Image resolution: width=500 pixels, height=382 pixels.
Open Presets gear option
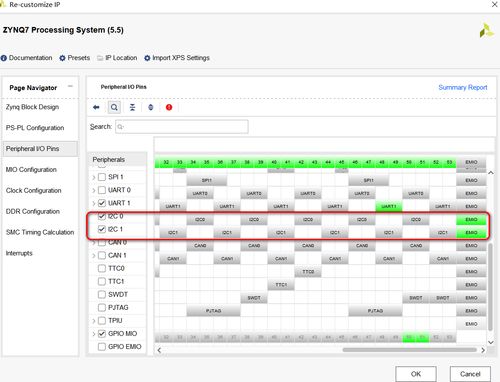coord(62,58)
